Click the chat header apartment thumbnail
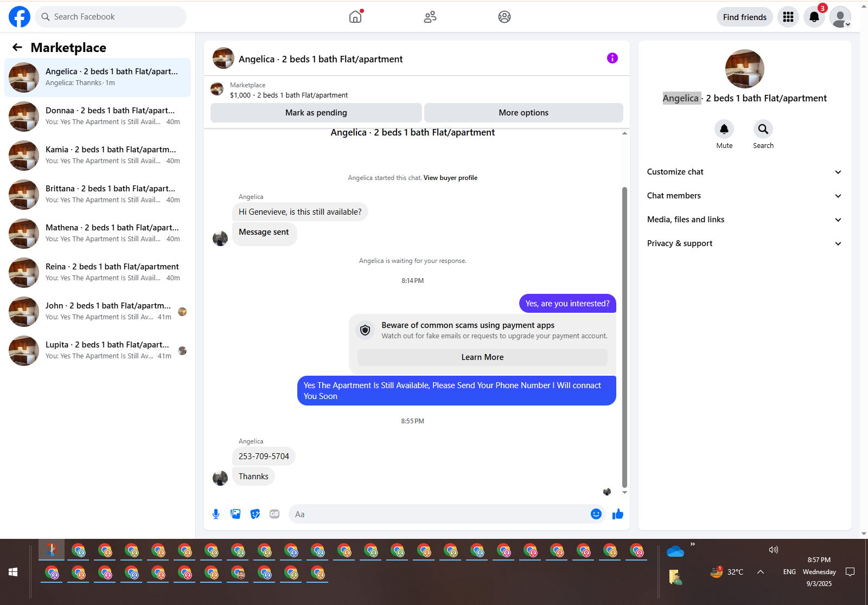Viewport: 868px width, 605px height. 224,58
